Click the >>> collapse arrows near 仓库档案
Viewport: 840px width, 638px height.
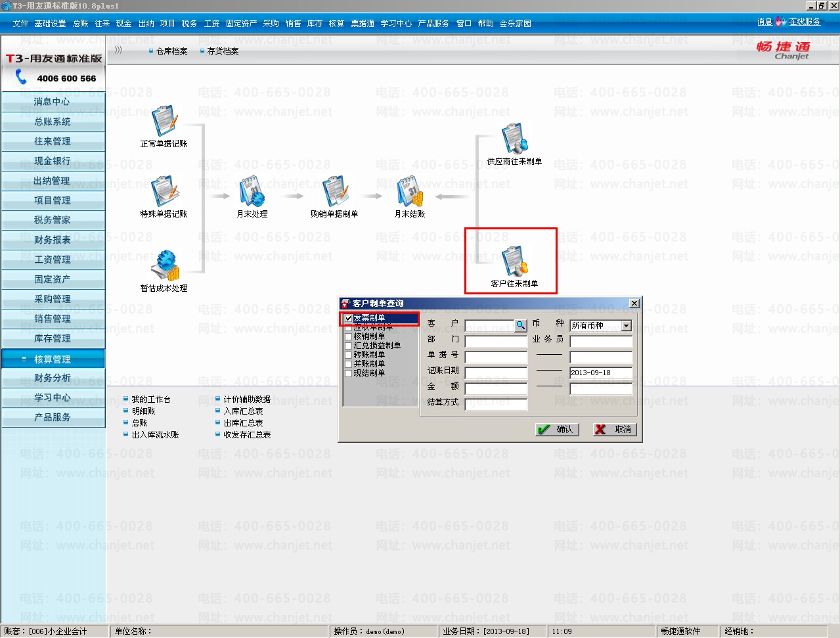coord(118,50)
